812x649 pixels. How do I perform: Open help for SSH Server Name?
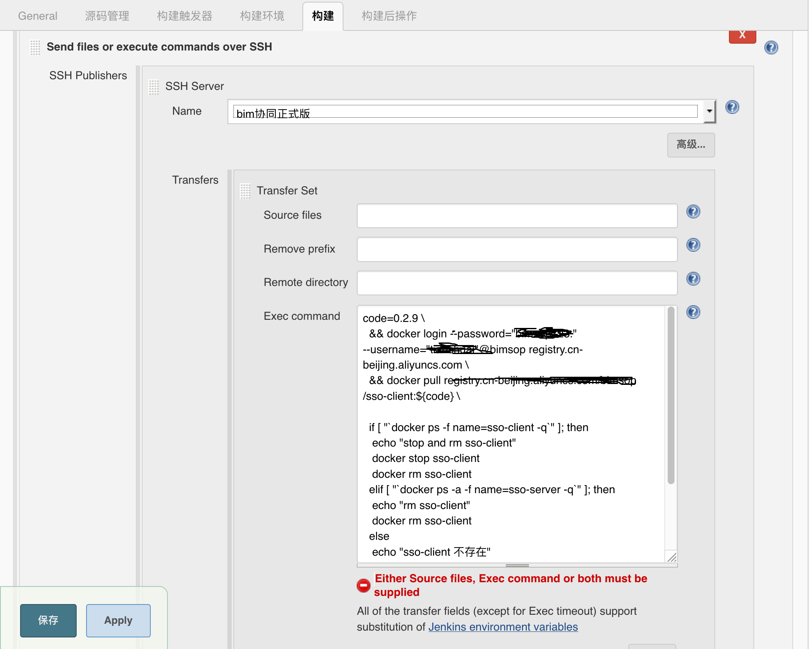pyautogui.click(x=732, y=107)
